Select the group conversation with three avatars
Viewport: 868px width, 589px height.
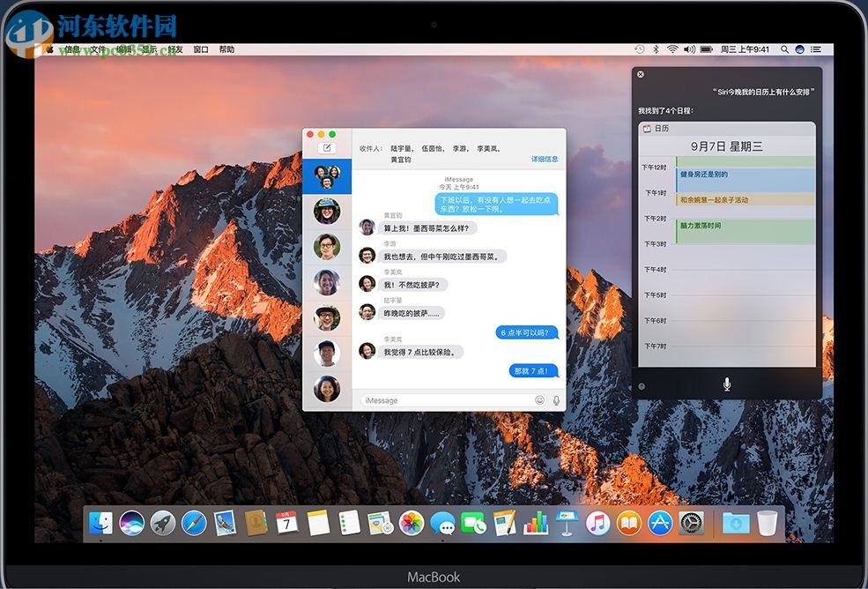[327, 176]
